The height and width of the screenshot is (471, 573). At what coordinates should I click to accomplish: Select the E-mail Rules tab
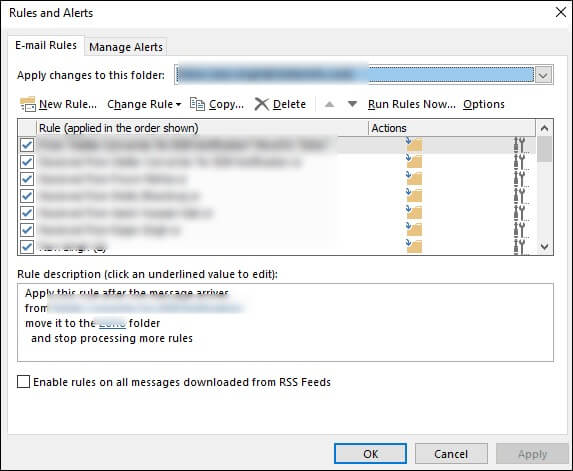46,45
